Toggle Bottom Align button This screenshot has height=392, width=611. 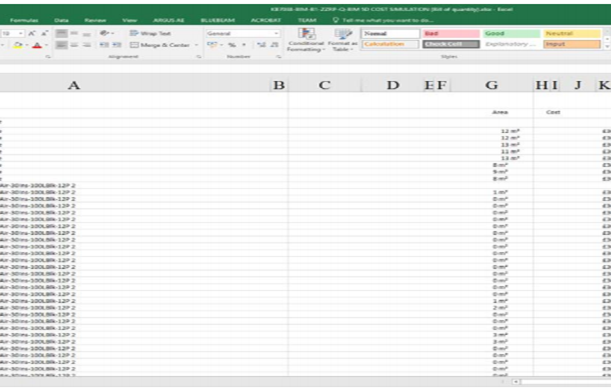click(87, 34)
